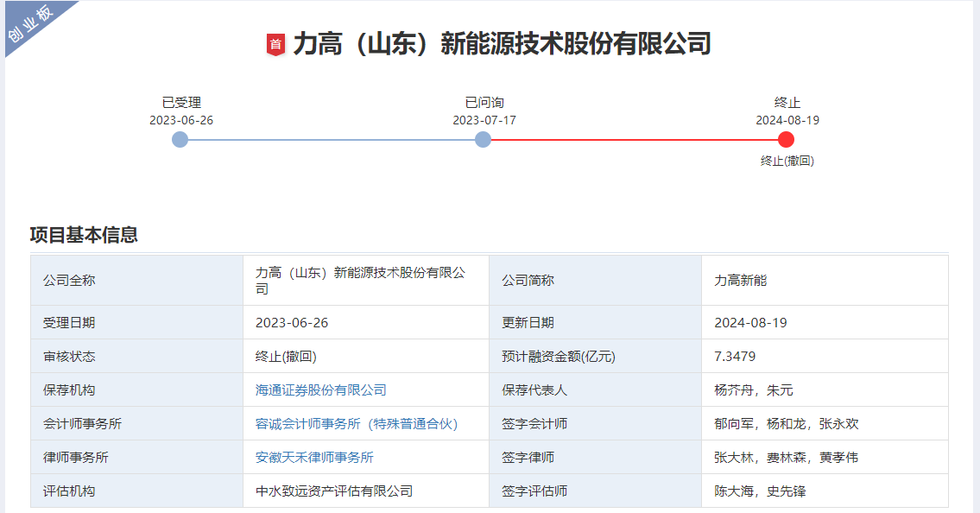Click the red 终止 timeline endpoint dot
The width and height of the screenshot is (980, 513).
coord(787,138)
